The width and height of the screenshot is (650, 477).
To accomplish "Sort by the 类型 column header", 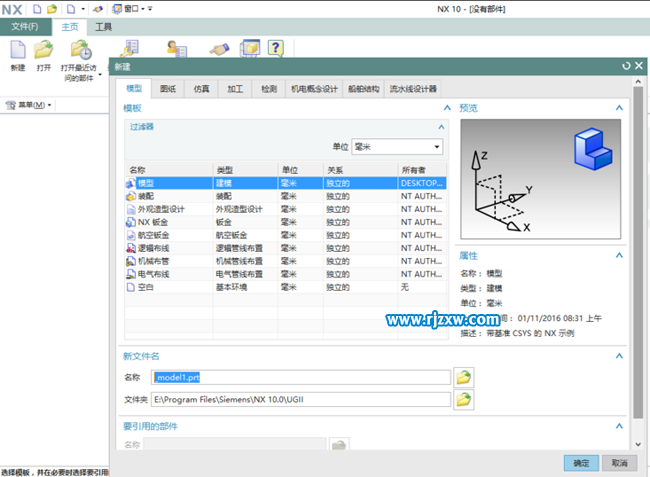I will pyautogui.click(x=246, y=170).
